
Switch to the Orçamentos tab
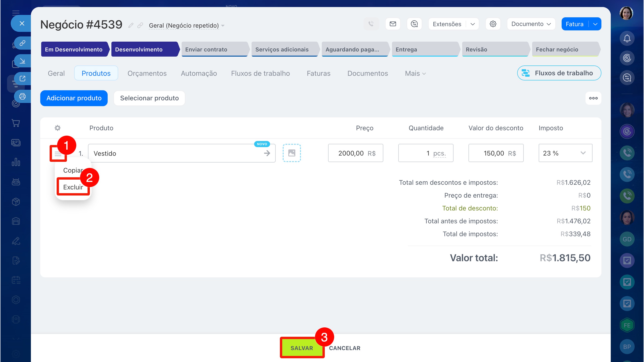coord(147,73)
